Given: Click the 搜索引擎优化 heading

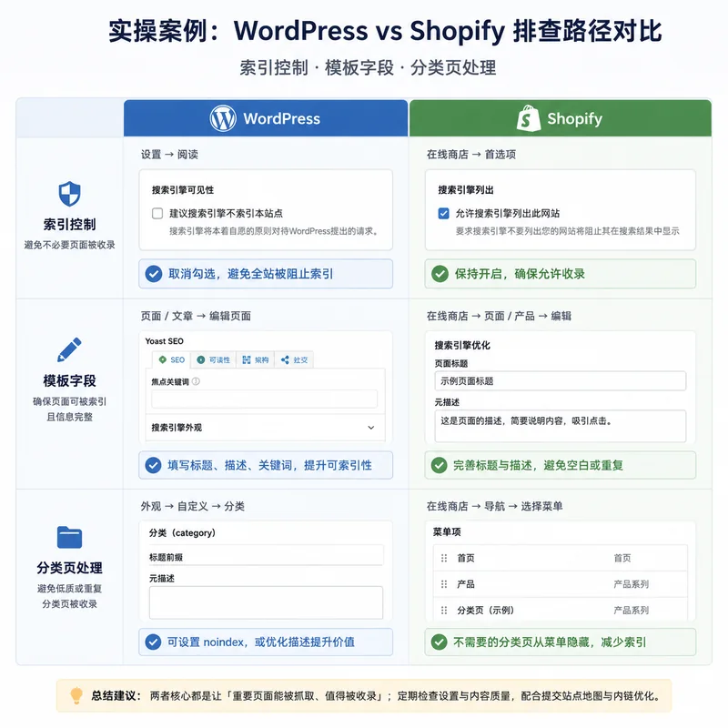Looking at the screenshot, I should (x=462, y=346).
